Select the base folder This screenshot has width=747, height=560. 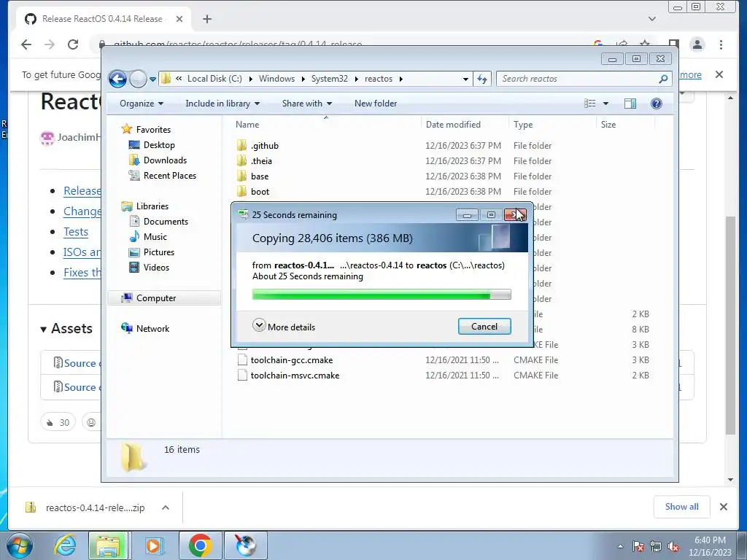coord(260,176)
